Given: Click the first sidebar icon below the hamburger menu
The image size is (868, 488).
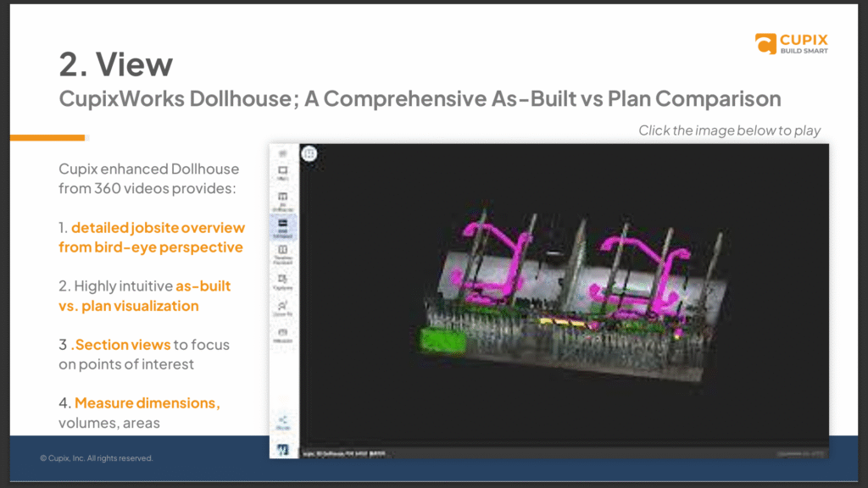Looking at the screenshot, I should pyautogui.click(x=283, y=173).
